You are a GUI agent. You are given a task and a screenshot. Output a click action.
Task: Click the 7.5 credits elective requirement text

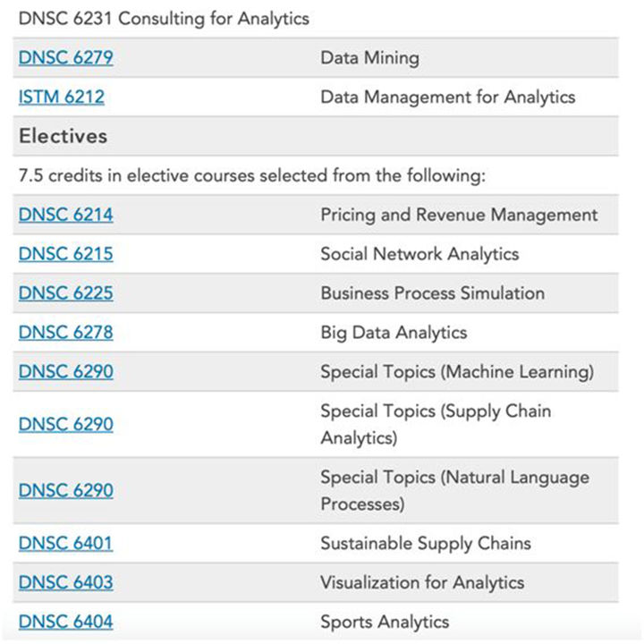(x=251, y=175)
